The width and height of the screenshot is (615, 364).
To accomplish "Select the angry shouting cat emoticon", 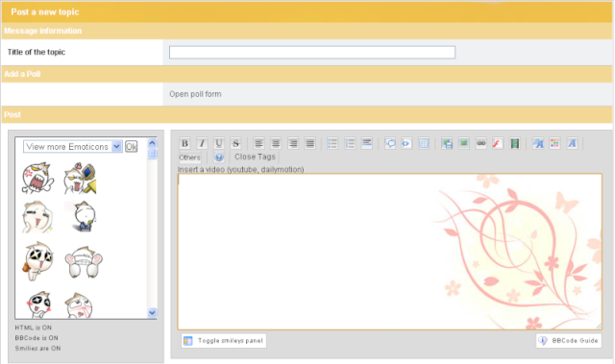I will [37, 179].
